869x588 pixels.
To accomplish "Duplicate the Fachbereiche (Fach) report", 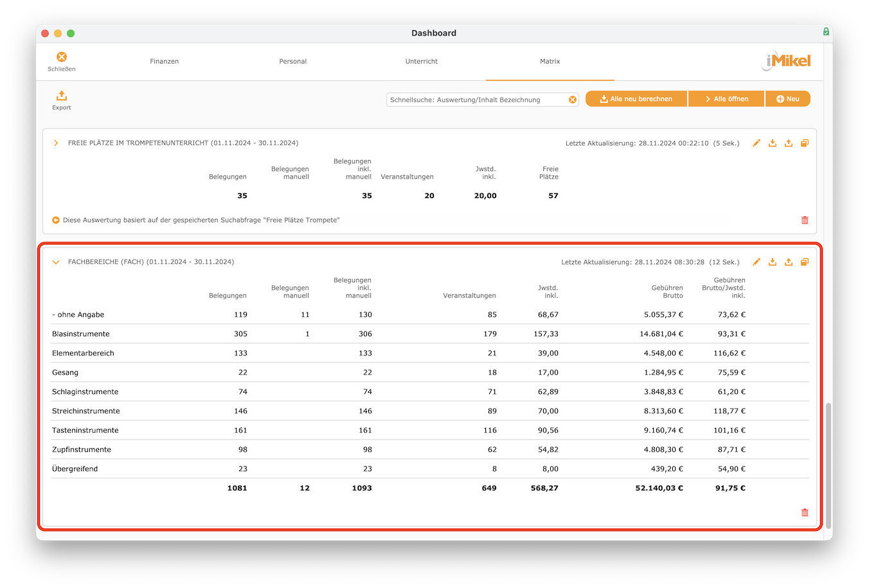I will (x=805, y=262).
